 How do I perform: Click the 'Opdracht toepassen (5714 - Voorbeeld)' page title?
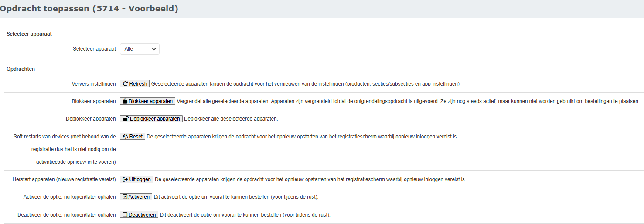point(89,9)
